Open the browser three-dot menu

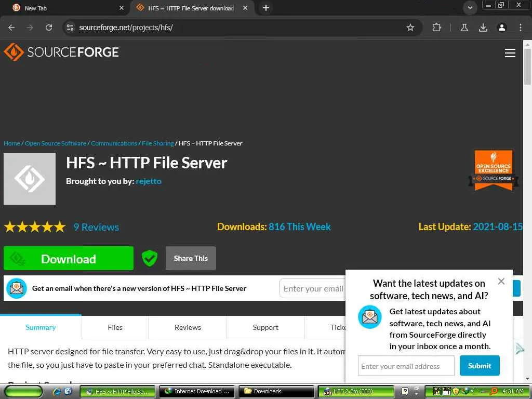(521, 28)
